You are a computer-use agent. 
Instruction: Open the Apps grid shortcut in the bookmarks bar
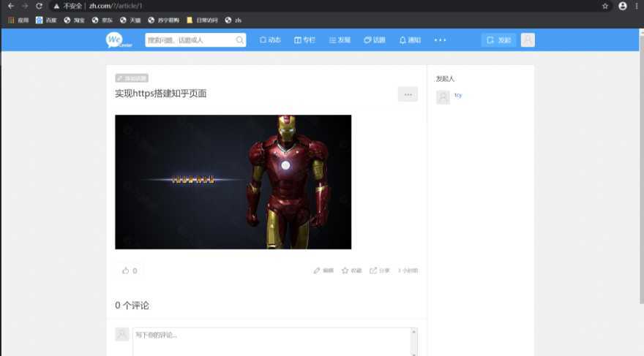[x=18, y=20]
